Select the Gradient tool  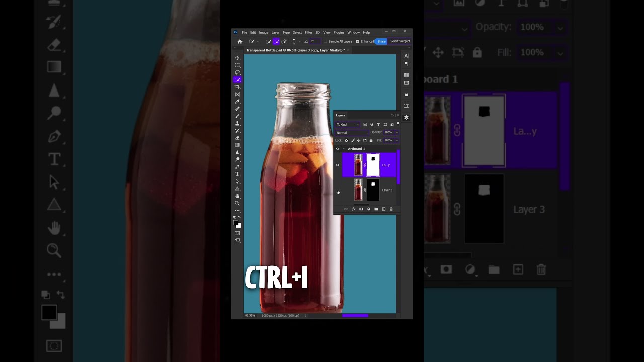[x=237, y=145]
